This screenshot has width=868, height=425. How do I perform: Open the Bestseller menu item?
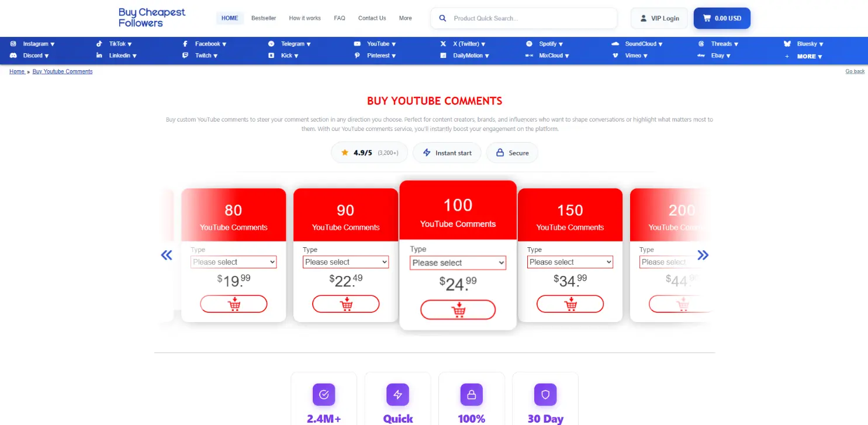pyautogui.click(x=264, y=18)
